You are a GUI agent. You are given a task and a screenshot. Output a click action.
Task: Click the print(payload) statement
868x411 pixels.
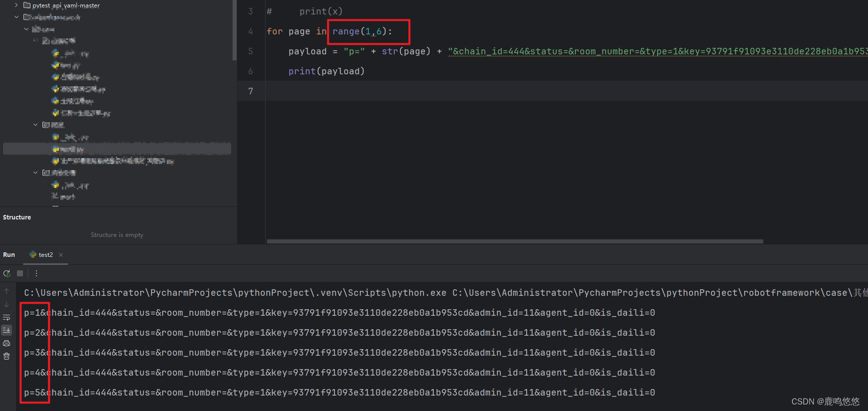tap(326, 71)
